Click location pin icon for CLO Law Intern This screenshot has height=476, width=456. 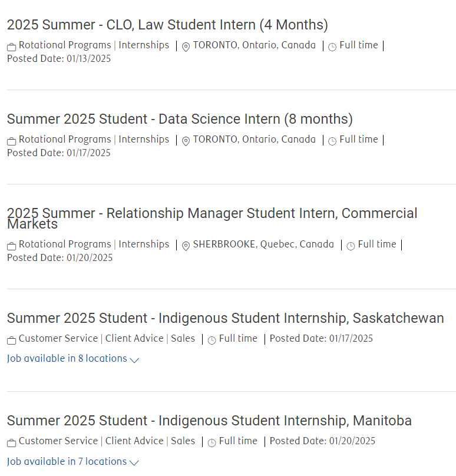tap(186, 47)
